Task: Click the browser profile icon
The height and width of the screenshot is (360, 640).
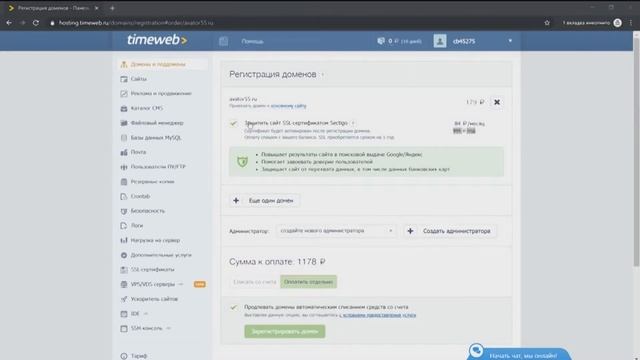Action: point(618,23)
